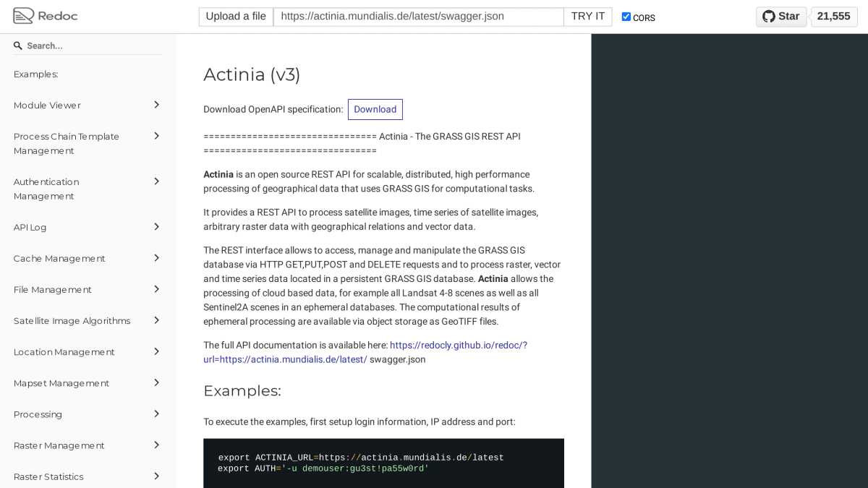Expand Cache Management chevron

(156, 258)
